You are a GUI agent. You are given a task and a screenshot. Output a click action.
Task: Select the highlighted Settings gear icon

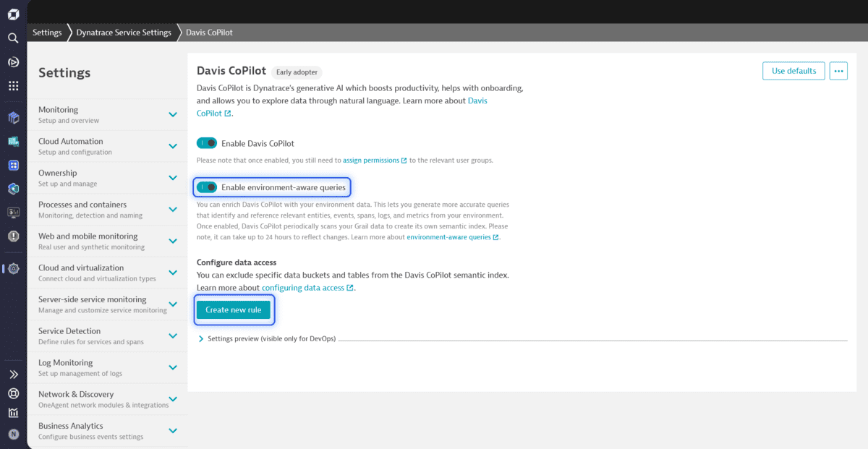[12, 268]
